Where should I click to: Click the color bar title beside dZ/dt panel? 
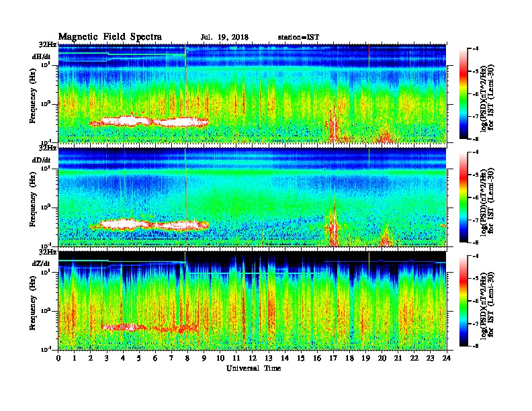(x=488, y=305)
